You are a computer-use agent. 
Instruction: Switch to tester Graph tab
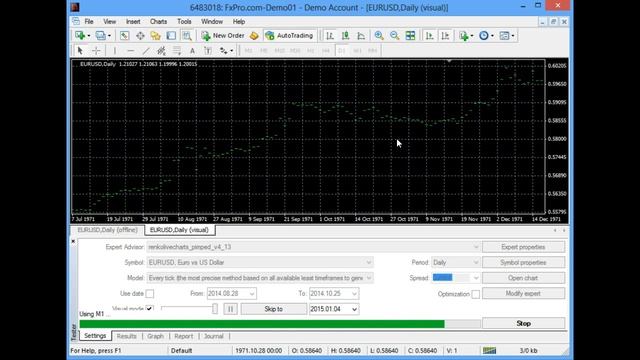(155, 336)
